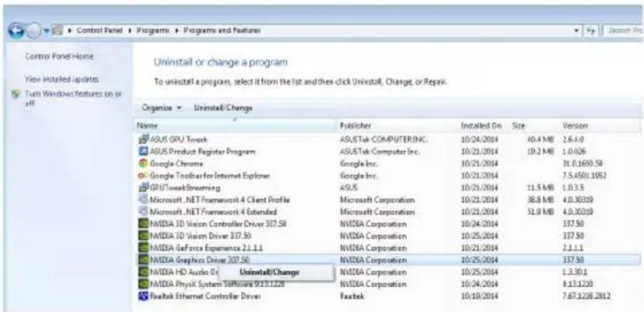644x312 pixels.
Task: Click NVIDIA PhysX System Software icon
Action: tap(143, 284)
